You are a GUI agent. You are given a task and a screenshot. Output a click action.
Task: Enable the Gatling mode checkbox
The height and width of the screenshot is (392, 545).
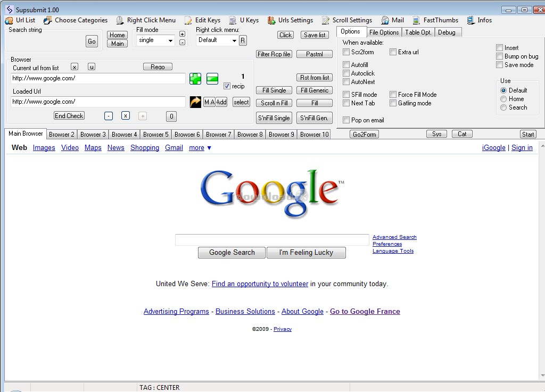[x=393, y=103]
